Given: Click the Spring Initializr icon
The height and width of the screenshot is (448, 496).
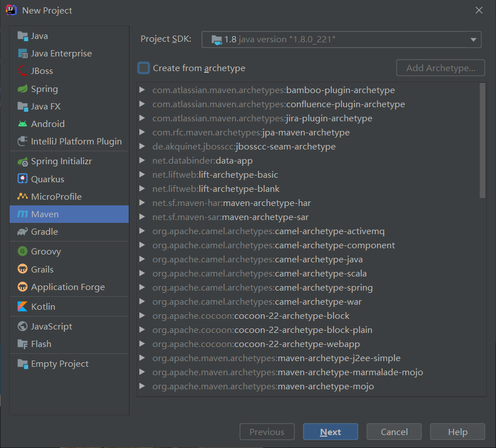Looking at the screenshot, I should (23, 162).
